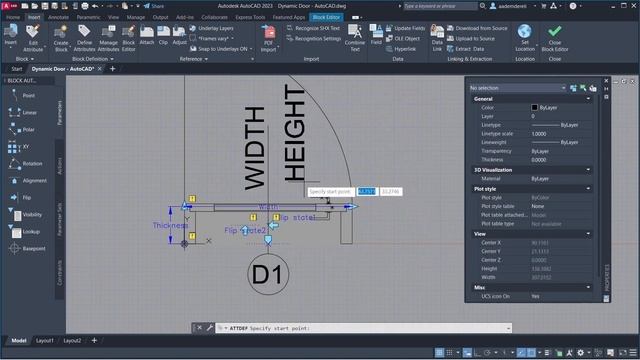Open the Data Link manager
The width and height of the screenshot is (640, 360).
pyautogui.click(x=437, y=38)
